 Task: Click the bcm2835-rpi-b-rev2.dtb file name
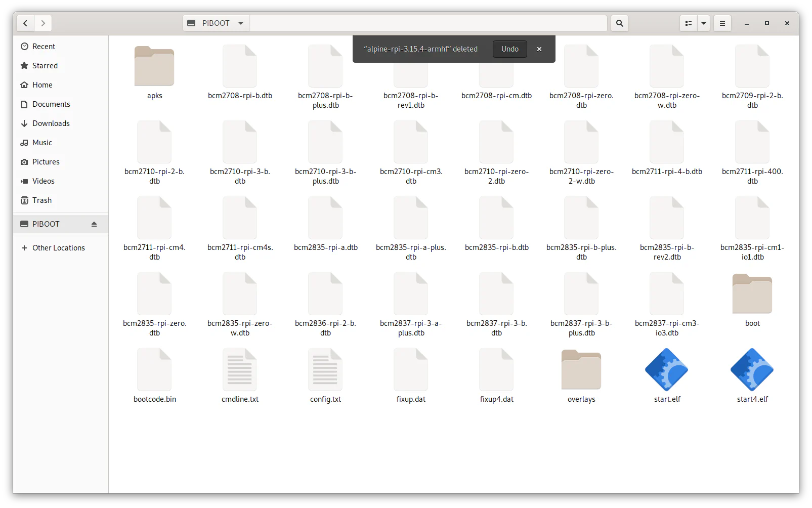click(667, 252)
